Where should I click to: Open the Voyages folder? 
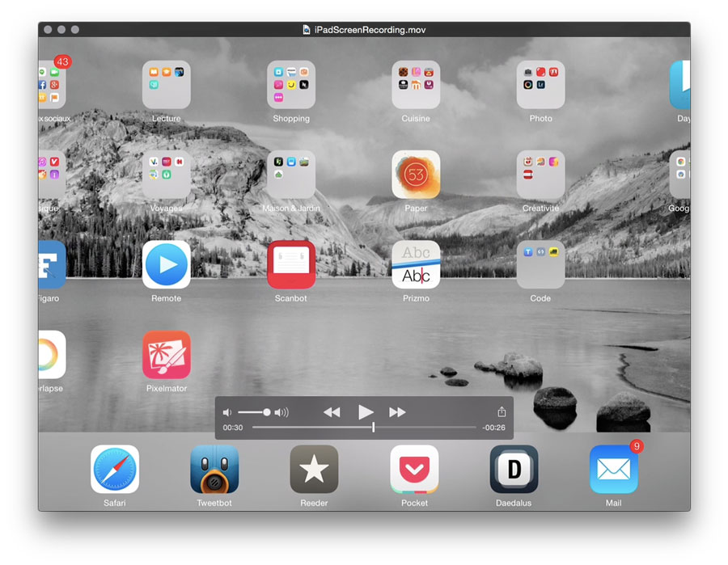166,175
